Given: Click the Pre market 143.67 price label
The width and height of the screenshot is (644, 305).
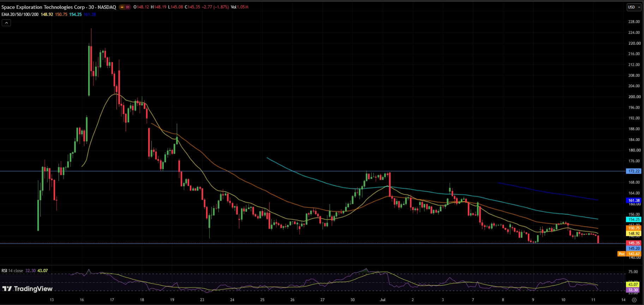Looking at the screenshot, I should (629, 254).
